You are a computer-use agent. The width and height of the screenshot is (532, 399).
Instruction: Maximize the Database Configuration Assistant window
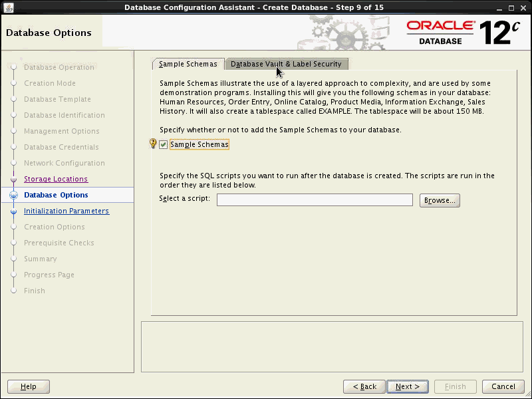tap(511, 7)
